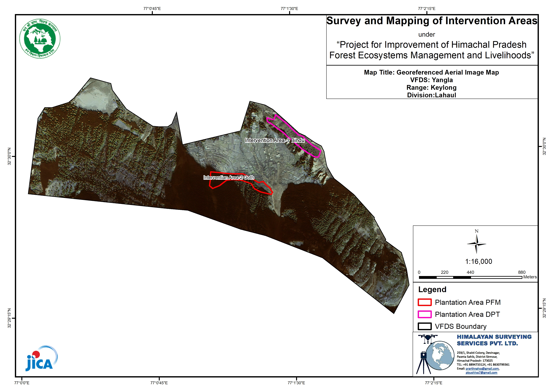
Task: Click the bottom '77°1'30"E' longitude label
Action: (x=296, y=383)
